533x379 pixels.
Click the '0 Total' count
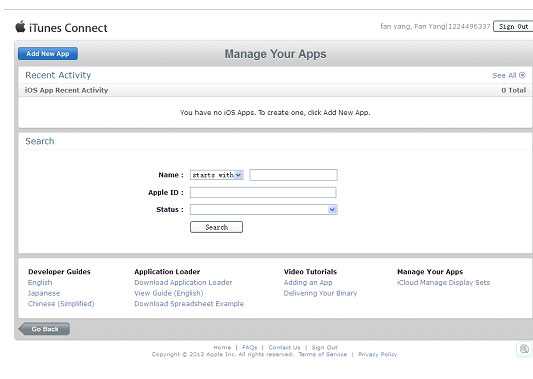click(514, 90)
